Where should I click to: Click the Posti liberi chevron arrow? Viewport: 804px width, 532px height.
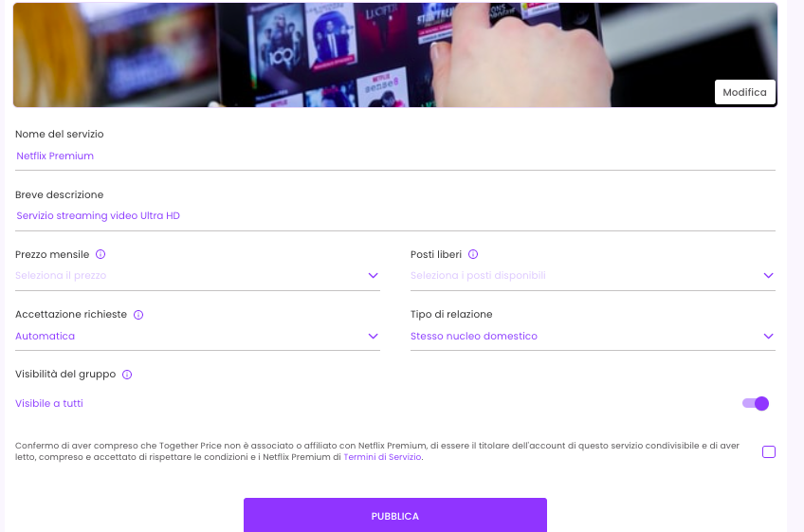point(769,276)
